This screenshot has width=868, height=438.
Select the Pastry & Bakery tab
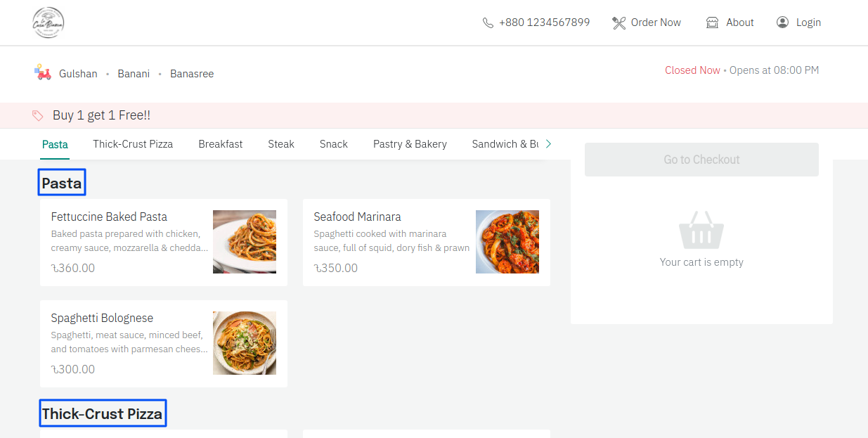coord(410,143)
